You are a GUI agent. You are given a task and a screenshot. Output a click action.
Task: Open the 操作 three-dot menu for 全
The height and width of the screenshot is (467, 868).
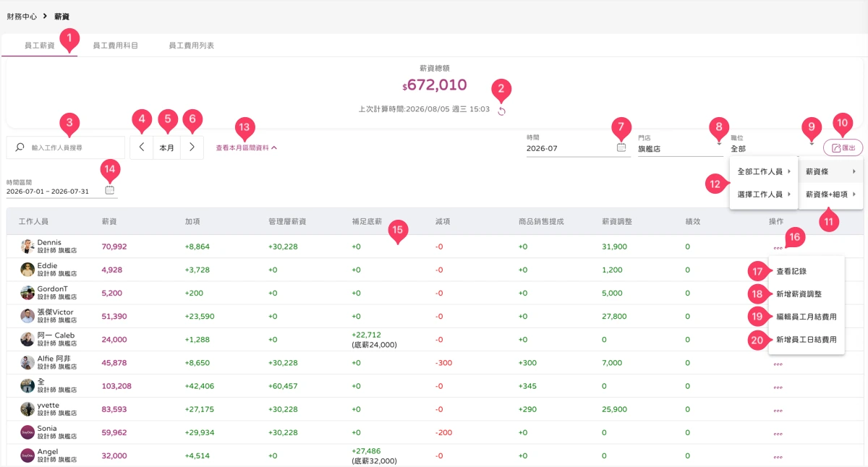pyautogui.click(x=778, y=387)
